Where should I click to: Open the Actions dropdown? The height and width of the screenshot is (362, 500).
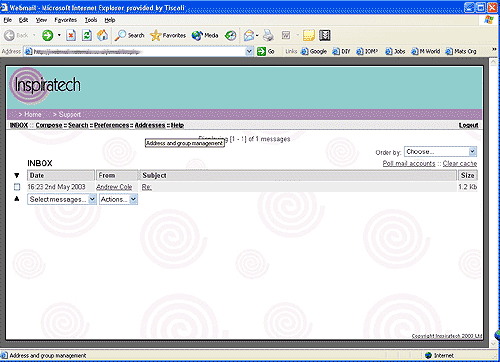[118, 199]
